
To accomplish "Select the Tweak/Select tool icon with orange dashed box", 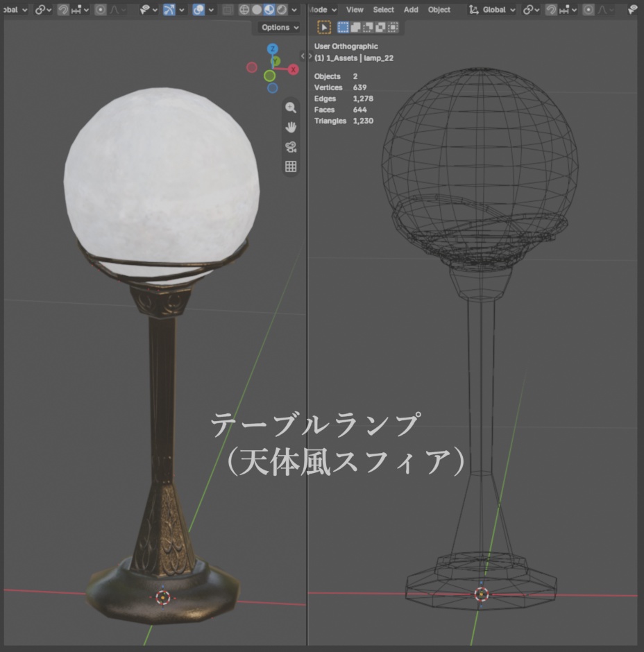I will pyautogui.click(x=324, y=28).
